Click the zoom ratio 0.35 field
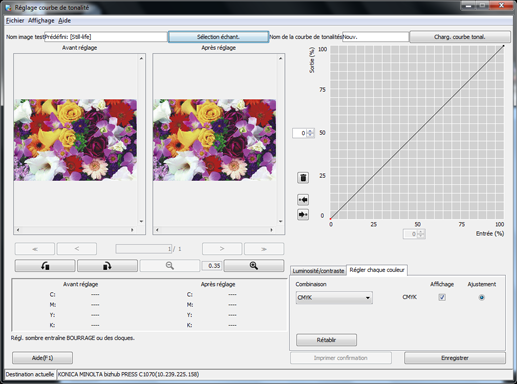The height and width of the screenshot is (384, 517). 212,266
